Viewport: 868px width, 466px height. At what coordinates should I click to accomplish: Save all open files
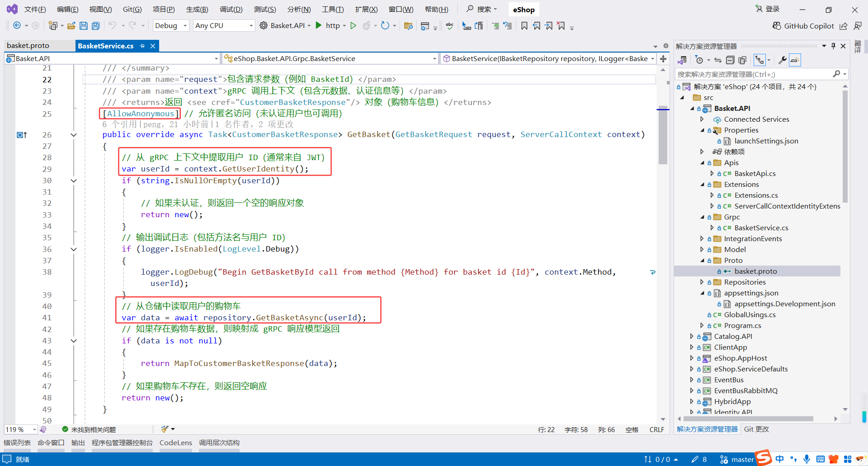(95, 26)
